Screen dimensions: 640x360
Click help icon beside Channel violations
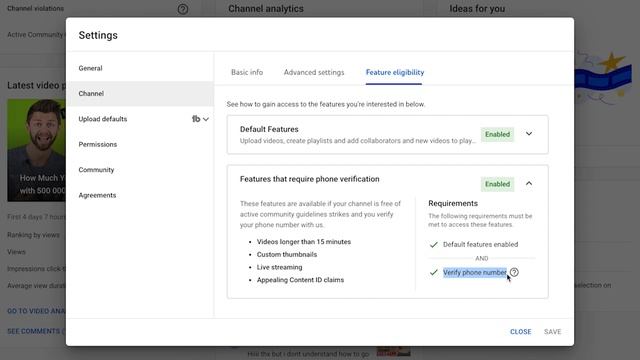(183, 9)
